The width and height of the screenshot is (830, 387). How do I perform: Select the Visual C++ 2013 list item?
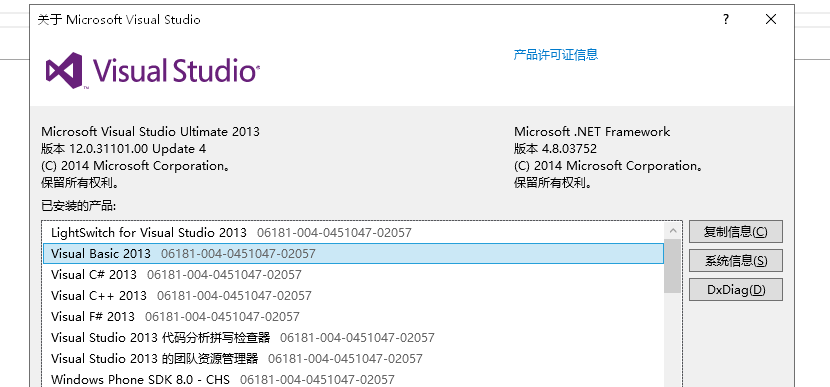click(353, 295)
